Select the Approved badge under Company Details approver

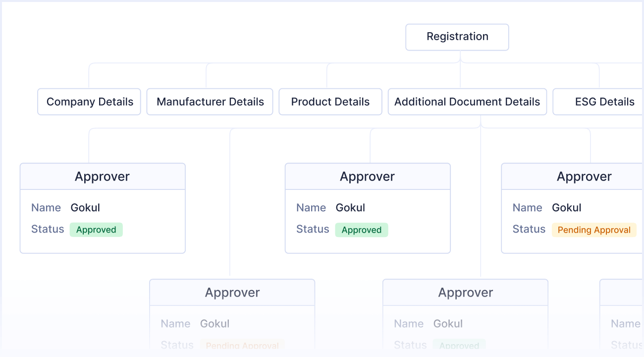(x=96, y=229)
